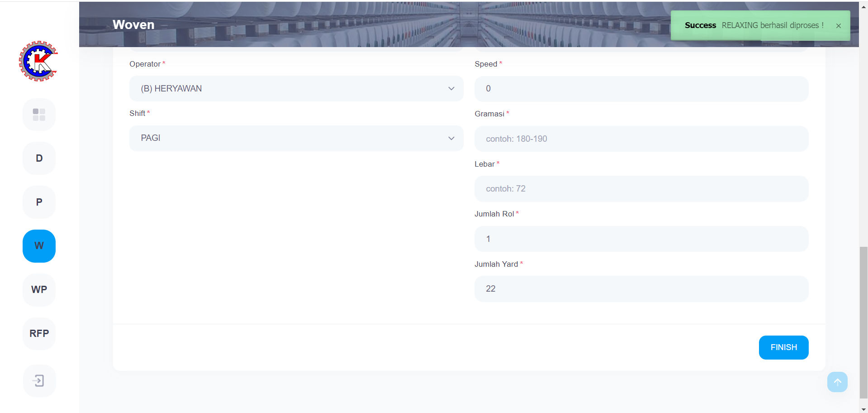Click into the Gramasi input field

tap(641, 139)
